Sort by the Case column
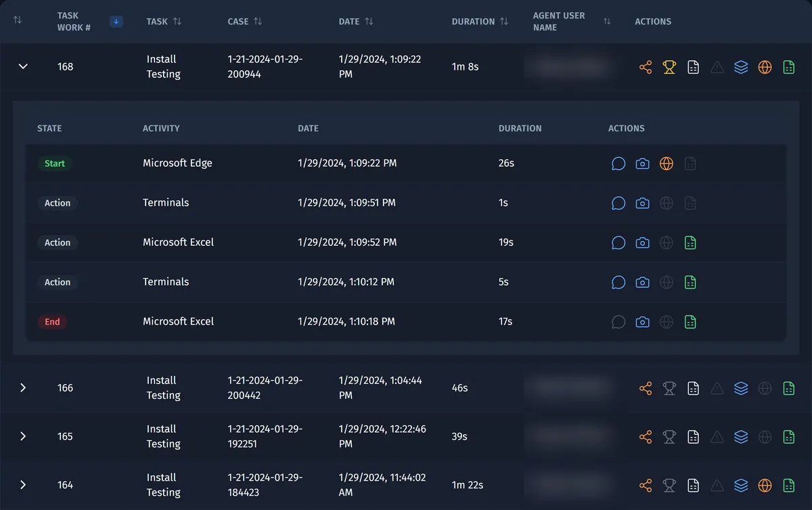 (x=258, y=22)
